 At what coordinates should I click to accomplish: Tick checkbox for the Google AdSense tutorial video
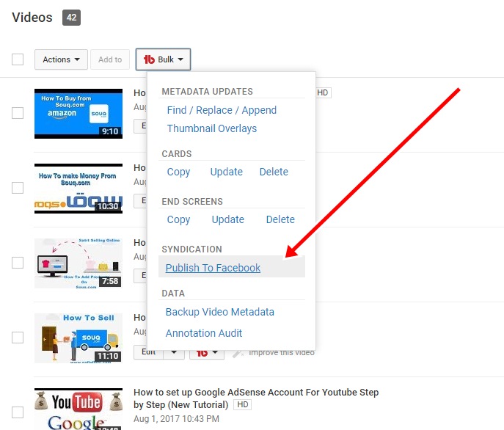tap(18, 412)
